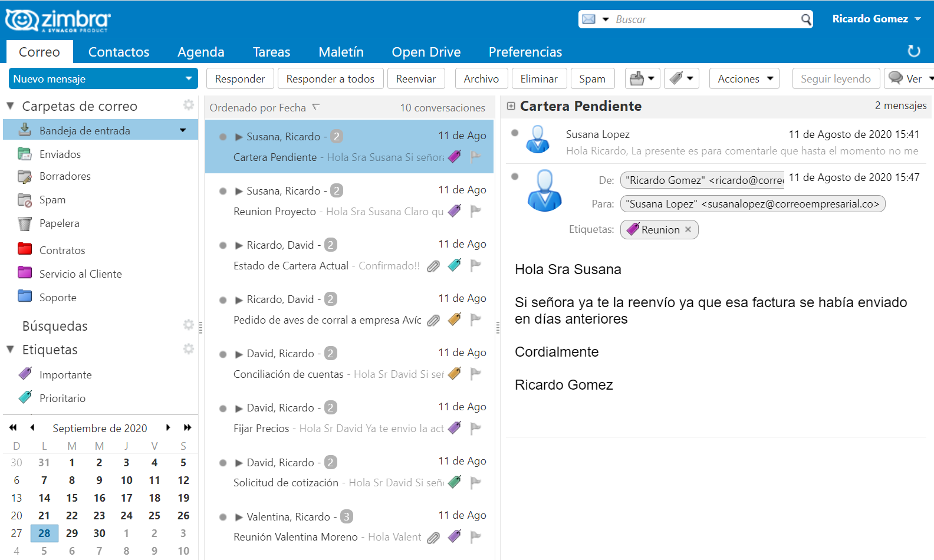
Task: Click the refresh icon in the top bar
Action: 913,51
